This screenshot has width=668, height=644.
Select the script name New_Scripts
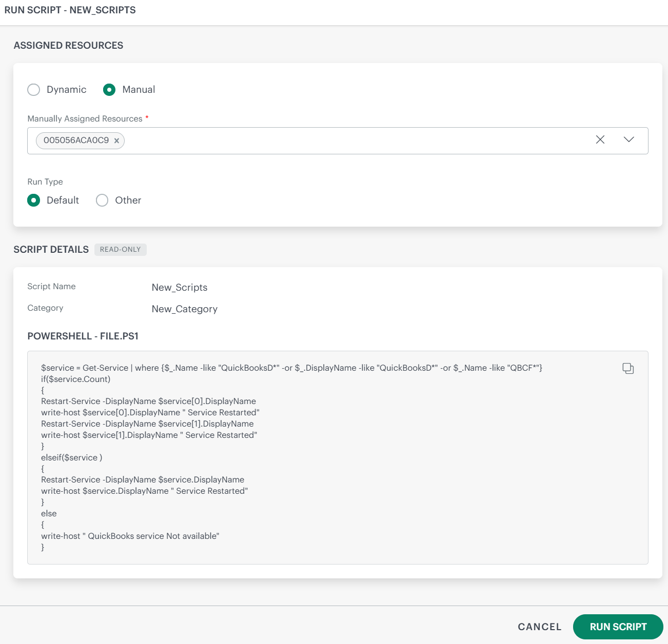(179, 287)
